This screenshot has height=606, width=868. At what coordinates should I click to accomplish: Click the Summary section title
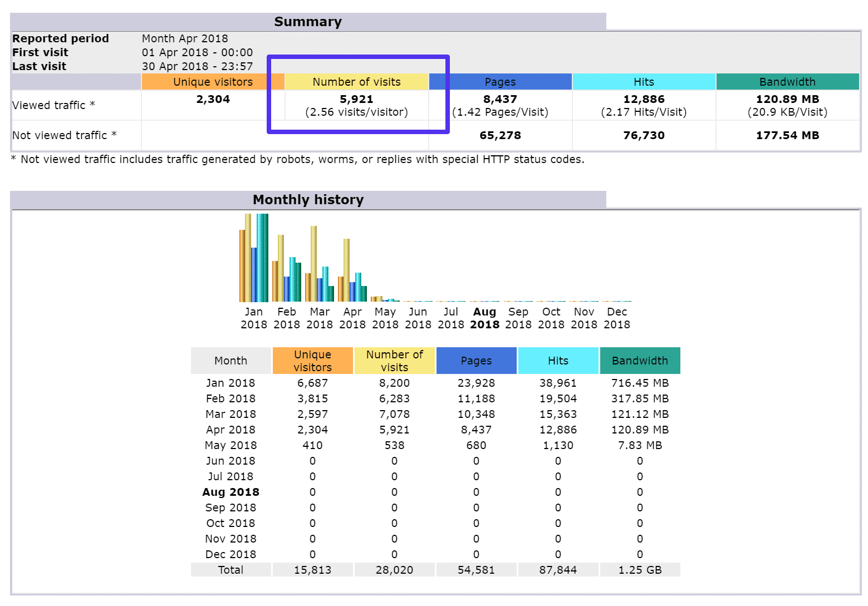[307, 21]
